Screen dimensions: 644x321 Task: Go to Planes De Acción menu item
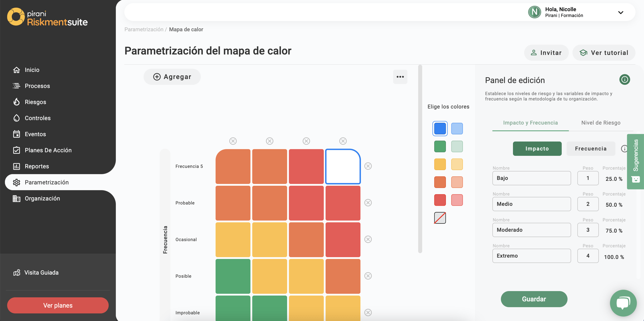click(x=48, y=150)
